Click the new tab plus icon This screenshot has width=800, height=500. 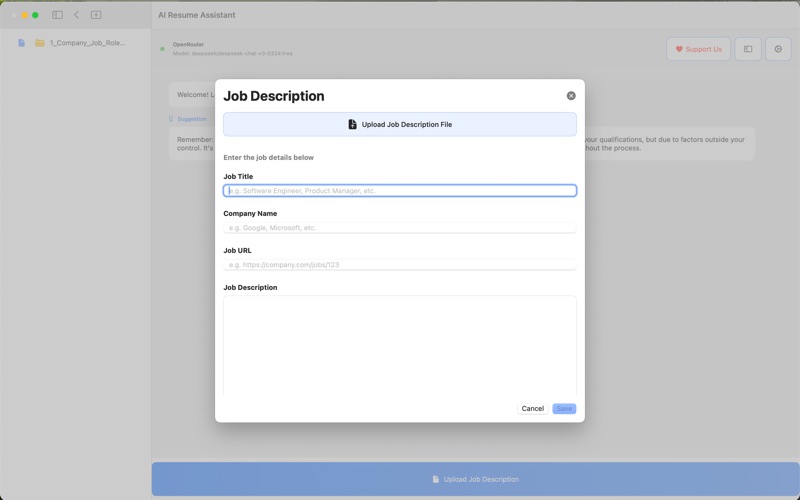[x=96, y=15]
